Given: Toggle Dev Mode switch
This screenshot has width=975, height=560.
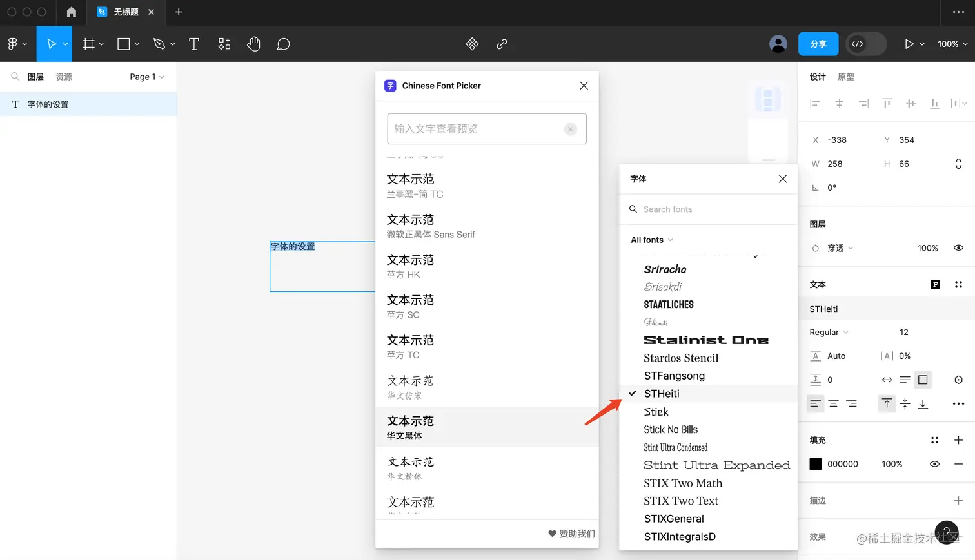Looking at the screenshot, I should coord(866,44).
